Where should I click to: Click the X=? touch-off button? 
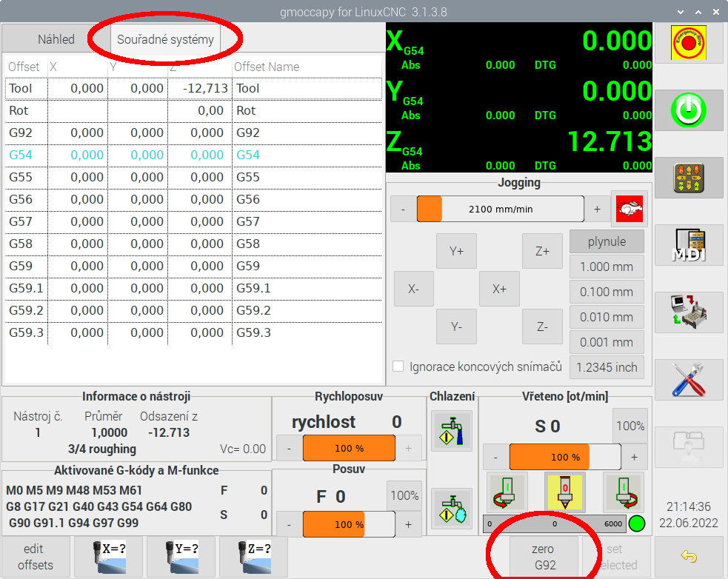108,557
